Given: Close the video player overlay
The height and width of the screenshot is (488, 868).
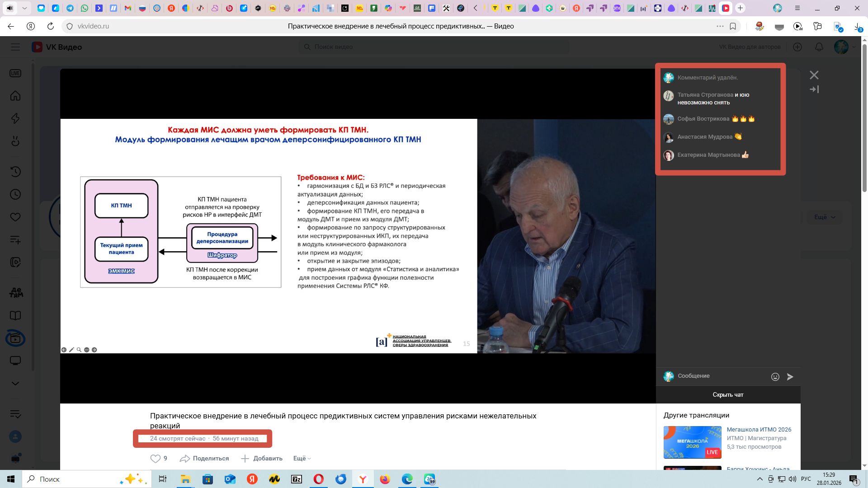Looking at the screenshot, I should click(814, 75).
